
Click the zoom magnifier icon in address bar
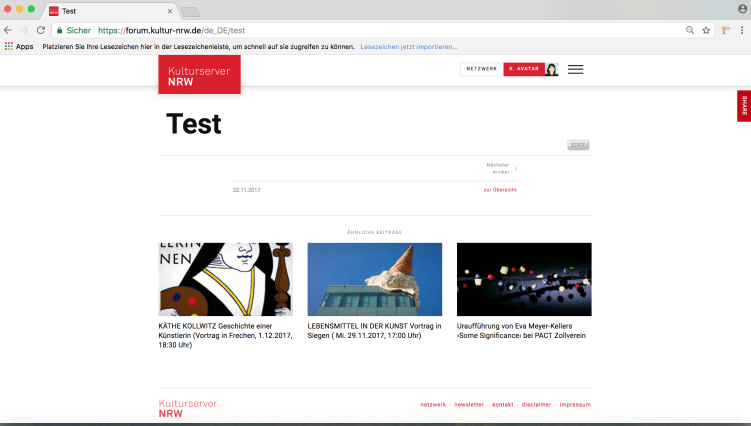[x=689, y=31]
